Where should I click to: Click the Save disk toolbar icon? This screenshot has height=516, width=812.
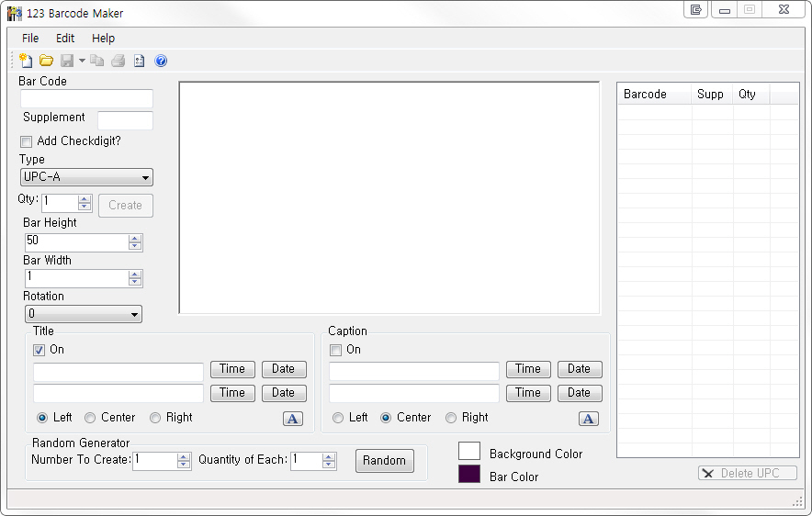coord(67,61)
